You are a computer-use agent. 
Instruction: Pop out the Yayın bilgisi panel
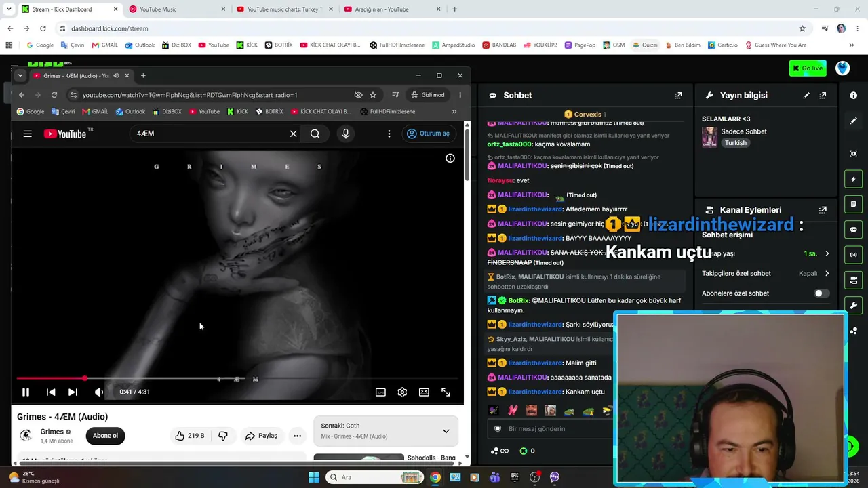[x=823, y=96]
